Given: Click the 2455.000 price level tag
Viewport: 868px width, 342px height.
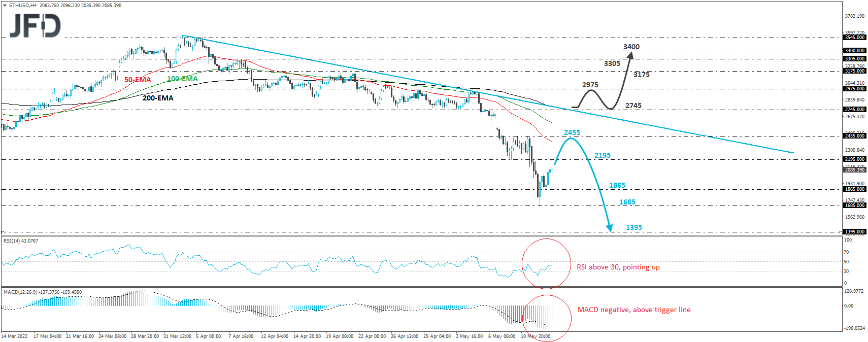Looking at the screenshot, I should [855, 136].
